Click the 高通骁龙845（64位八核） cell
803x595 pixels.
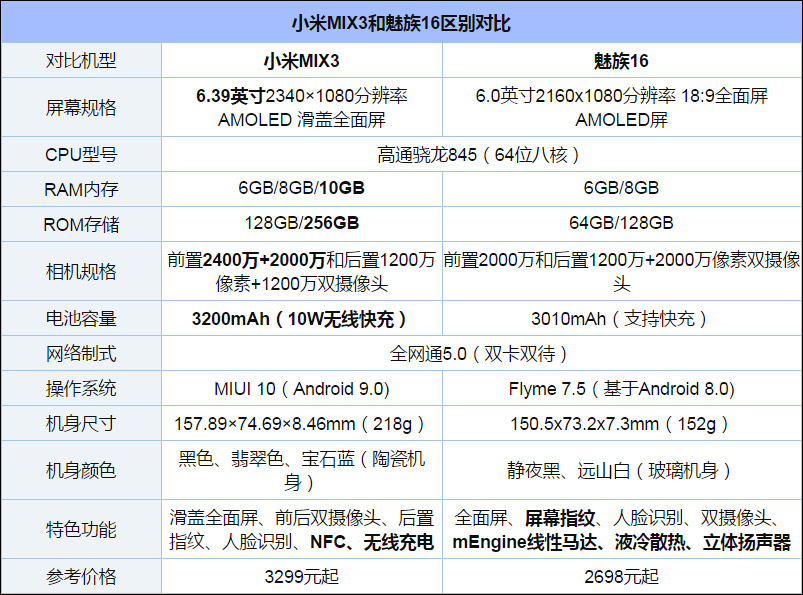[480, 155]
